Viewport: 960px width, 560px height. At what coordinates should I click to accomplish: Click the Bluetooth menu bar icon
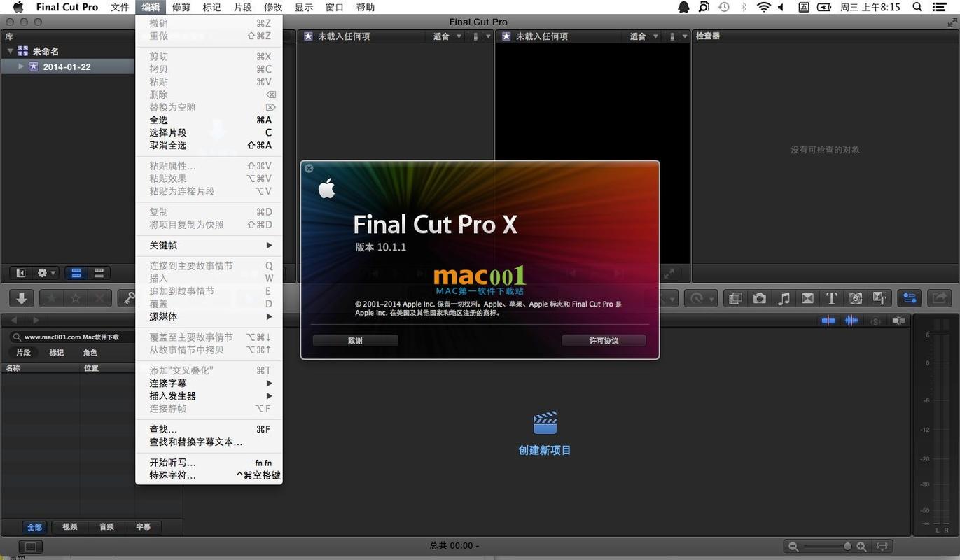(x=744, y=7)
